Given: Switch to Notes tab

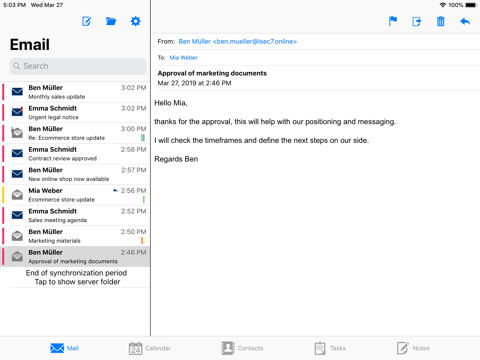Looking at the screenshot, I should click(413, 348).
